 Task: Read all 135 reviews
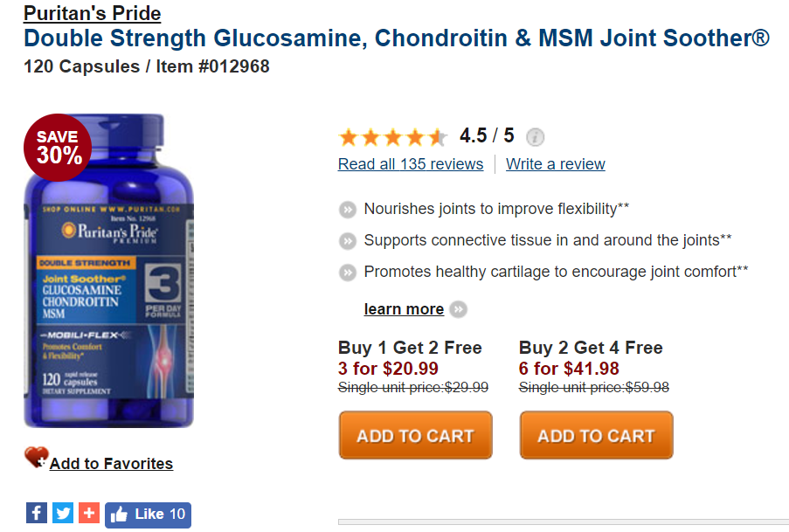[x=411, y=164]
